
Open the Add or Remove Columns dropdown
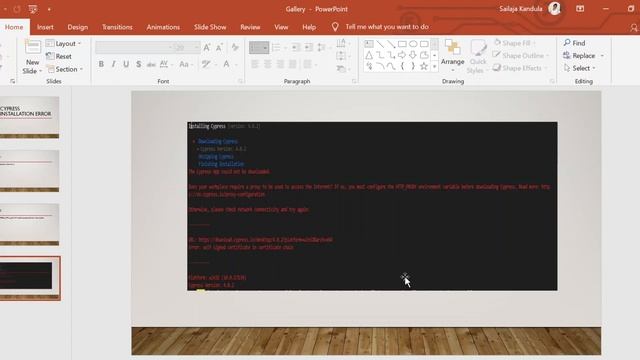pos(310,64)
